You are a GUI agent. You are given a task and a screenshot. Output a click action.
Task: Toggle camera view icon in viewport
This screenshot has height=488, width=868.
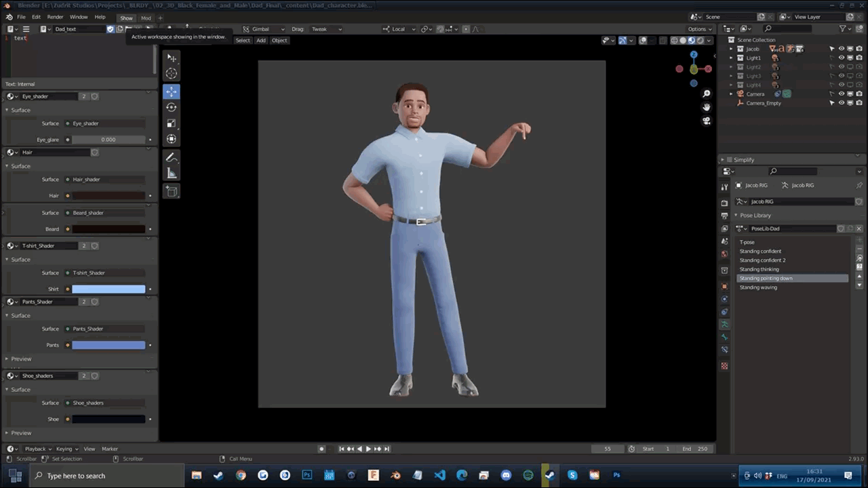(x=706, y=121)
